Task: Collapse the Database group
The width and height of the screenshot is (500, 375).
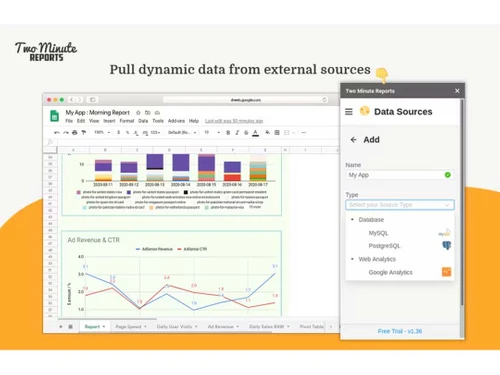Action: click(x=352, y=219)
